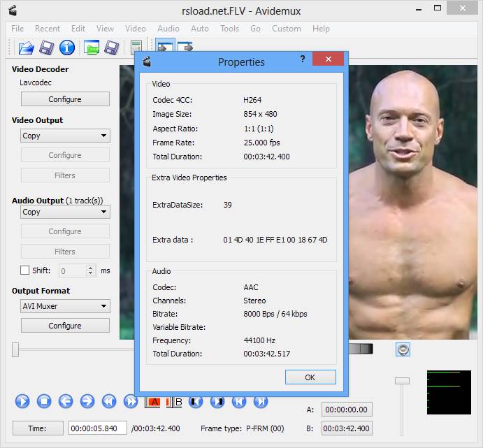The image size is (483, 448).
Task: Set selection marker B
Action: [174, 402]
